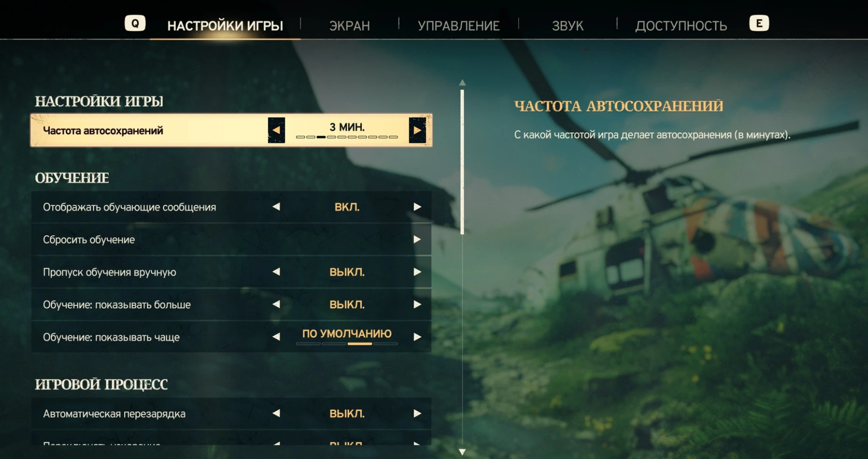Screen dimensions: 868x459
Task: Toggle Пропуск обучения вручную value ВЫКЛ.
Action: [347, 272]
